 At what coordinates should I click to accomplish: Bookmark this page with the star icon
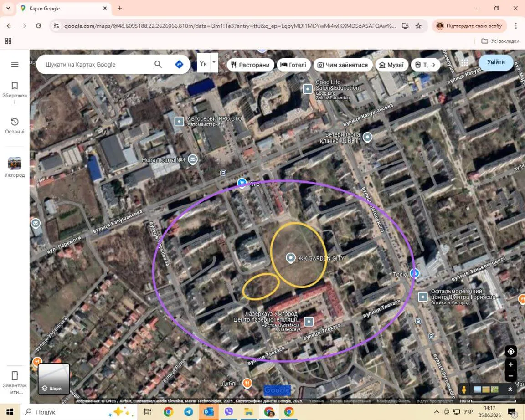coord(418,26)
